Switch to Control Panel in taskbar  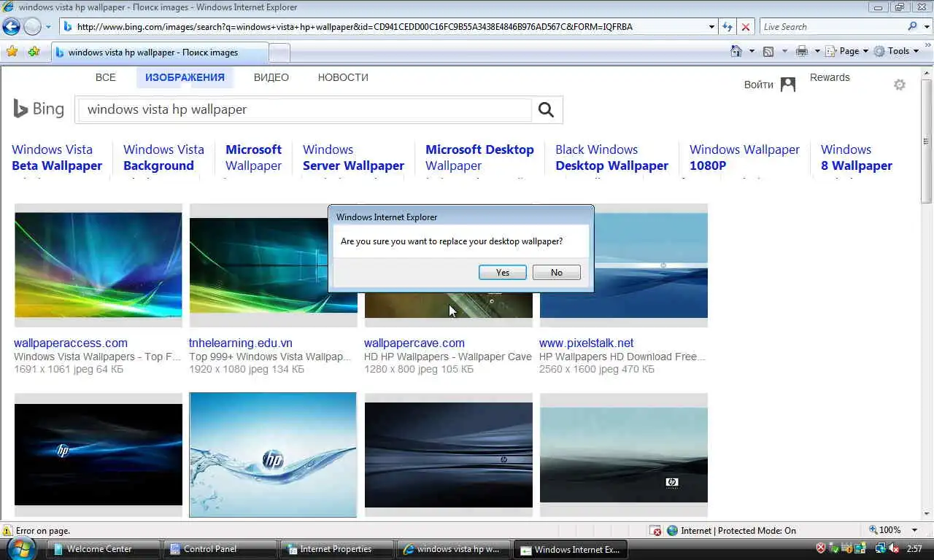click(x=220, y=549)
